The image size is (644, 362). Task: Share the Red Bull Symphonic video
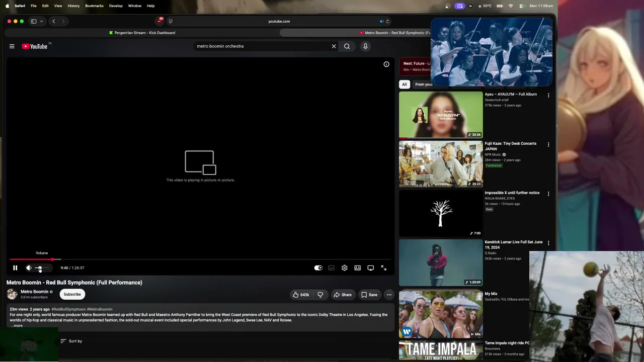[343, 295]
